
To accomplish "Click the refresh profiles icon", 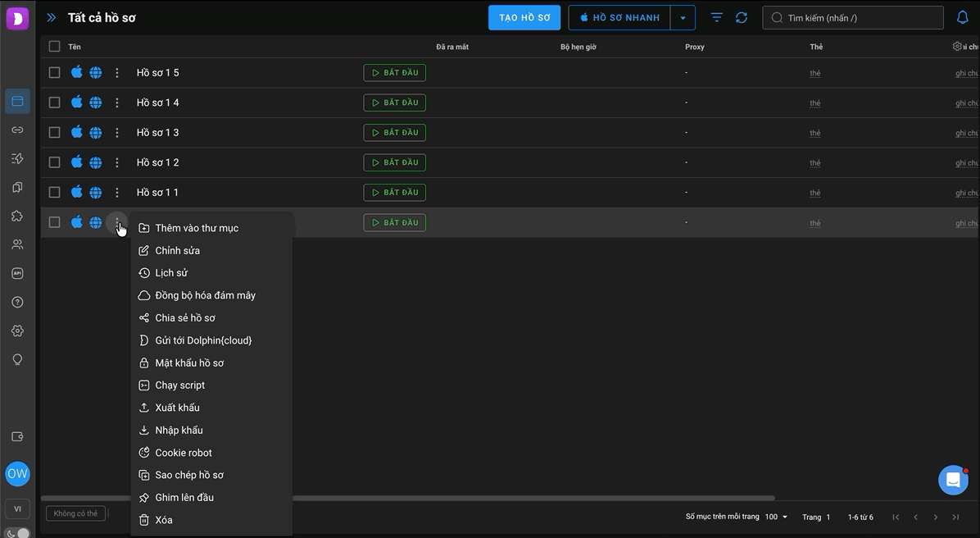I will click(x=742, y=17).
